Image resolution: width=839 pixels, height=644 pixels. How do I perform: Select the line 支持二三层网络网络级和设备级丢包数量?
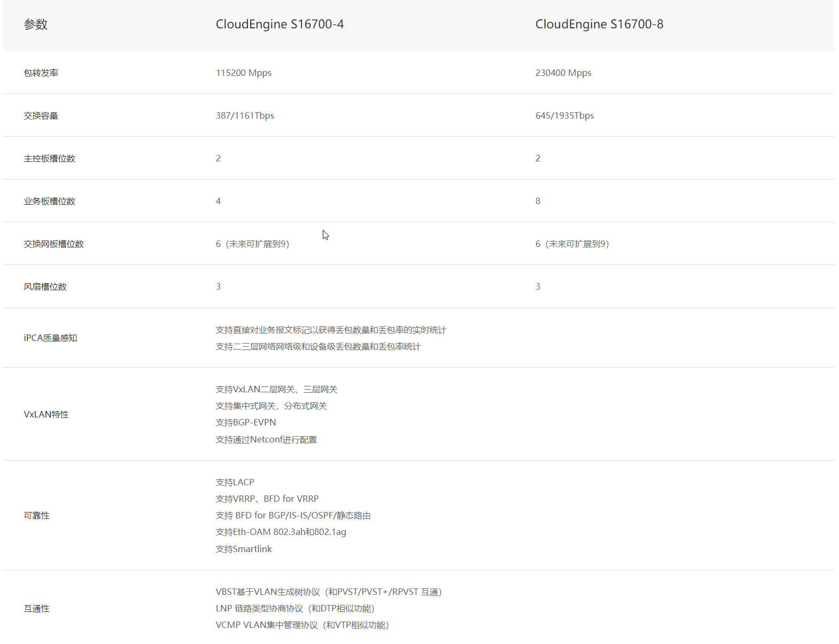click(x=318, y=346)
